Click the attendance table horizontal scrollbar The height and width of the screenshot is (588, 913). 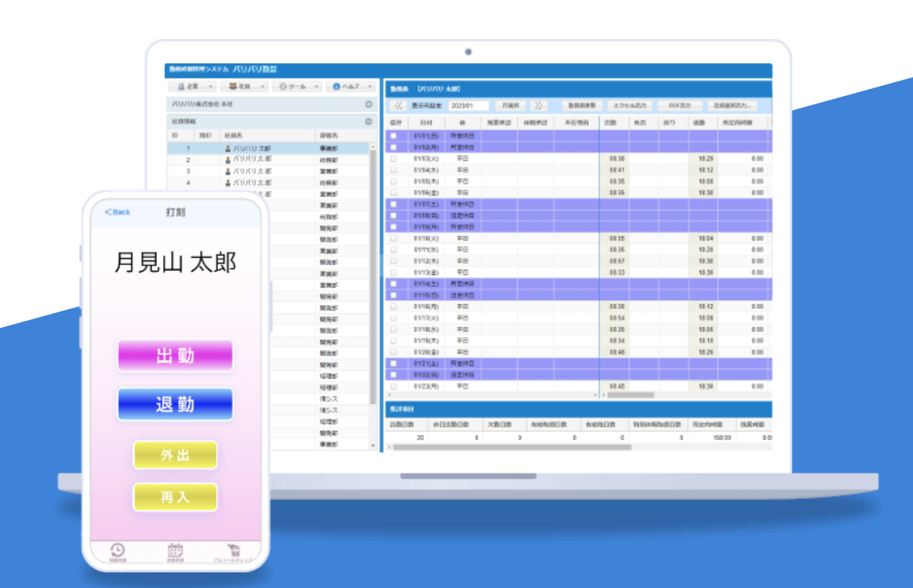pos(630,395)
